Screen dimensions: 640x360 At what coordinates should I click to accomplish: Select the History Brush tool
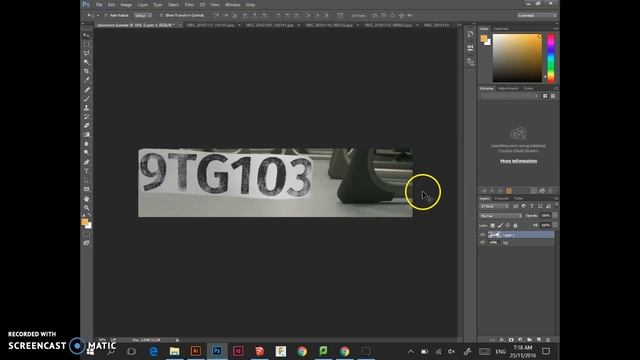click(87, 117)
